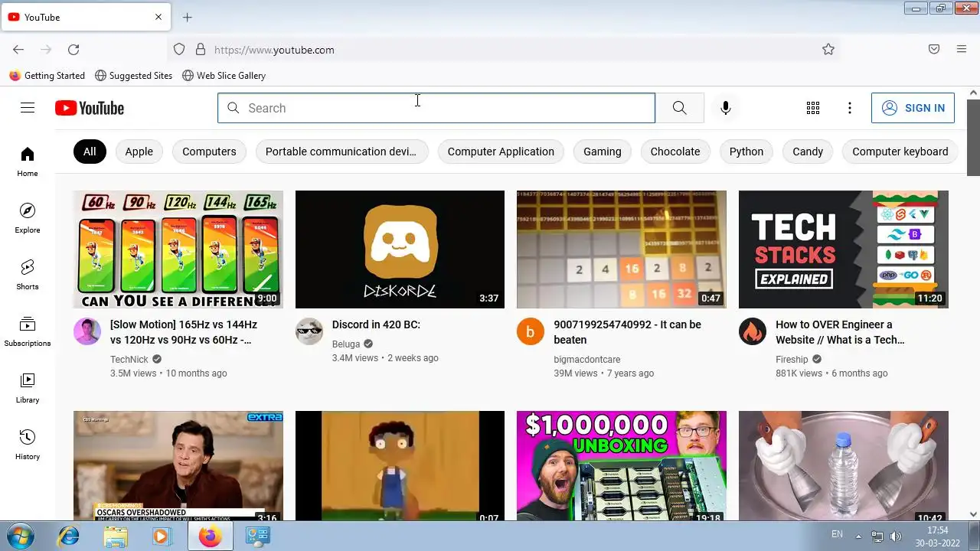This screenshot has width=980, height=551.
Task: Open Getting Started bookmark
Action: (47, 76)
